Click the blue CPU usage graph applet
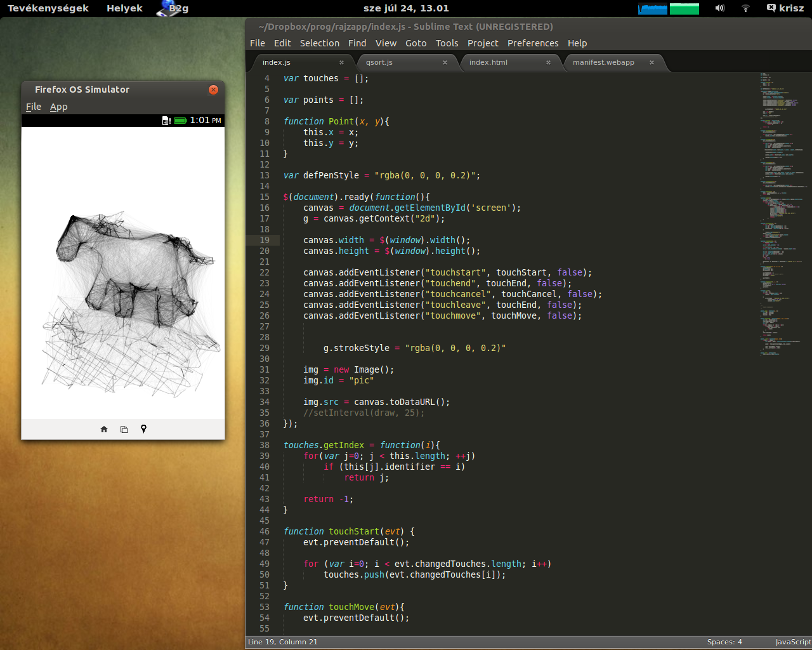 tap(652, 8)
